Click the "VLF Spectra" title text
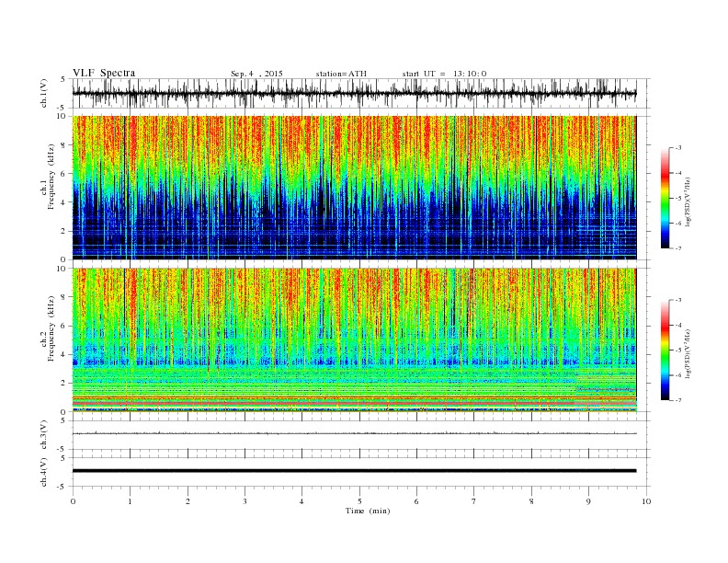728x563 pixels. (x=104, y=73)
